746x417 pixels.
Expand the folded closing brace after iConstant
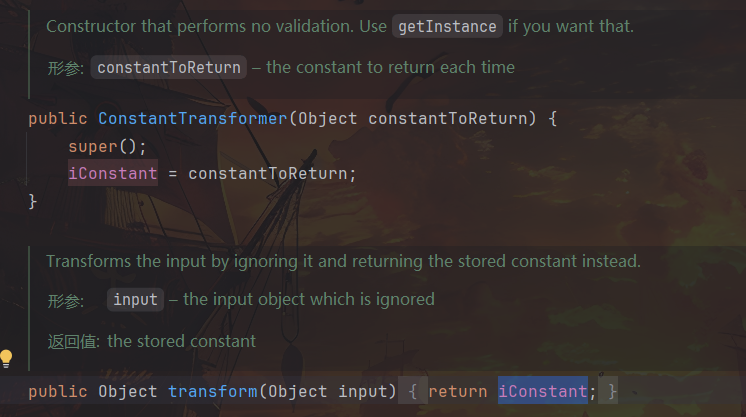[x=612, y=391]
